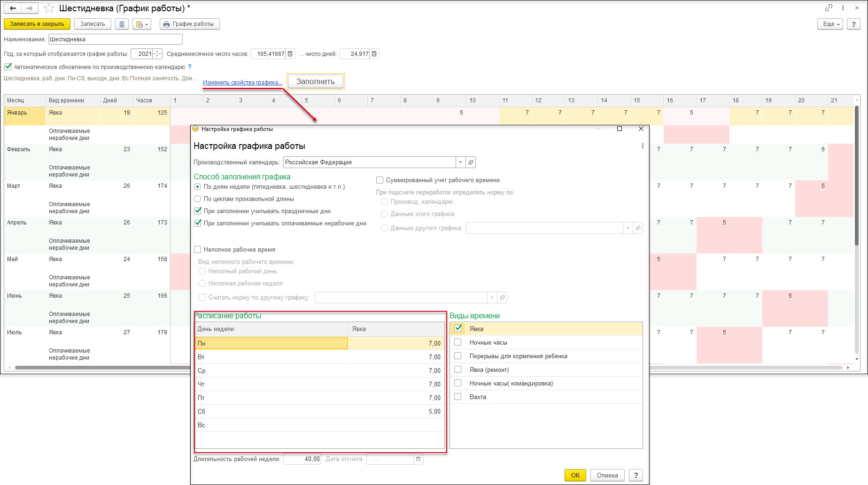Get link icon in the title bar

click(x=829, y=8)
